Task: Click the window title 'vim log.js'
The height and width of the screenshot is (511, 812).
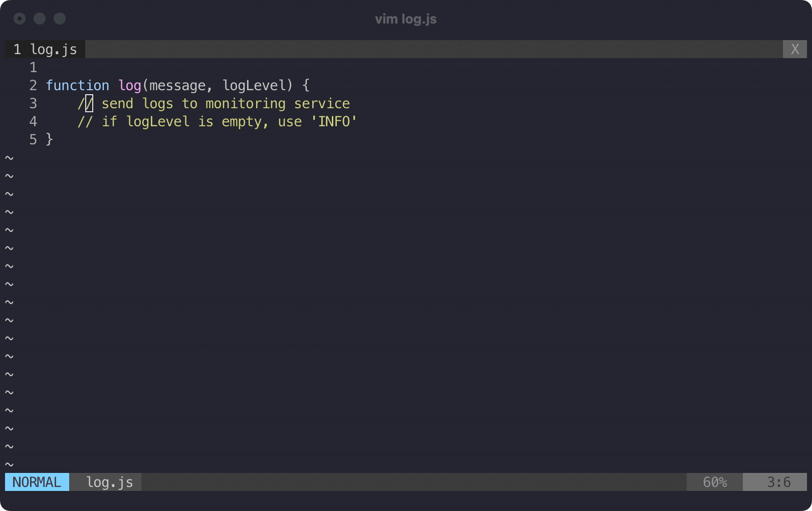Action: pyautogui.click(x=405, y=19)
